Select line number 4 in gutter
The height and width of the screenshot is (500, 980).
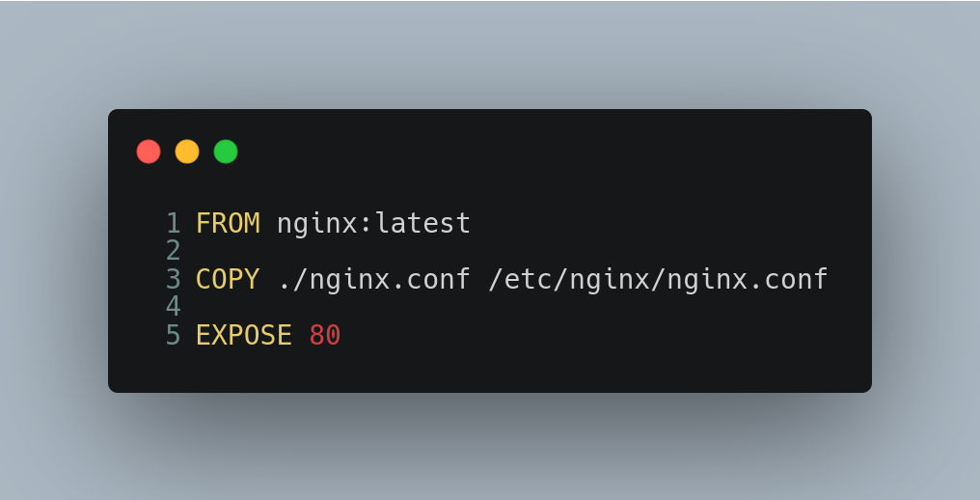pos(173,307)
